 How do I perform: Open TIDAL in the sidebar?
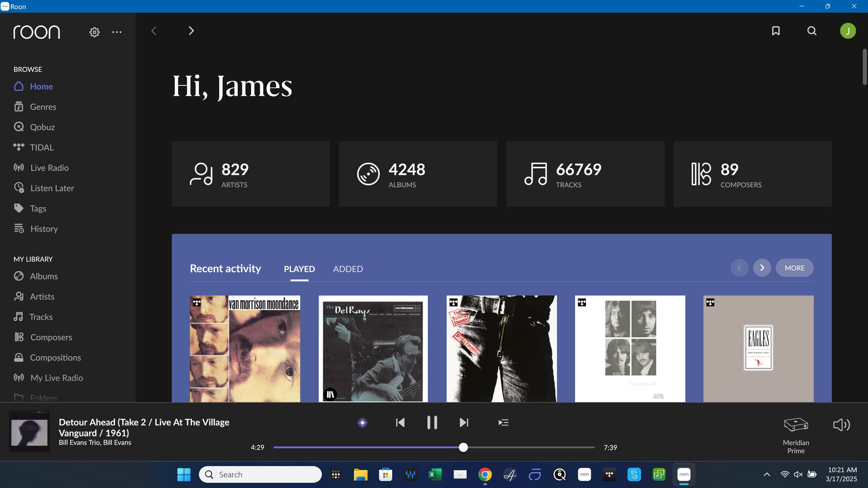pyautogui.click(x=42, y=147)
